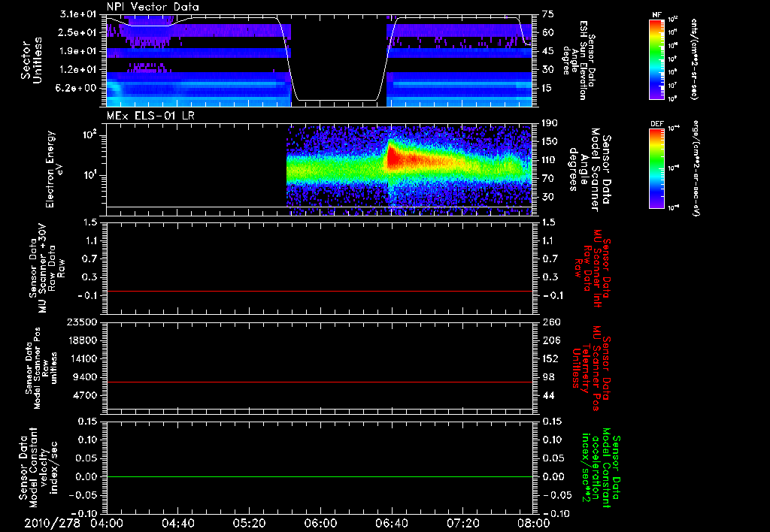Click the 06:40 time tick label
770x532 pixels.
(x=391, y=523)
